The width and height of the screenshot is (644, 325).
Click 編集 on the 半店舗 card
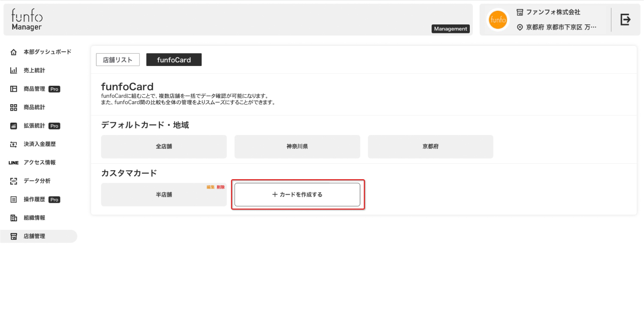click(211, 187)
